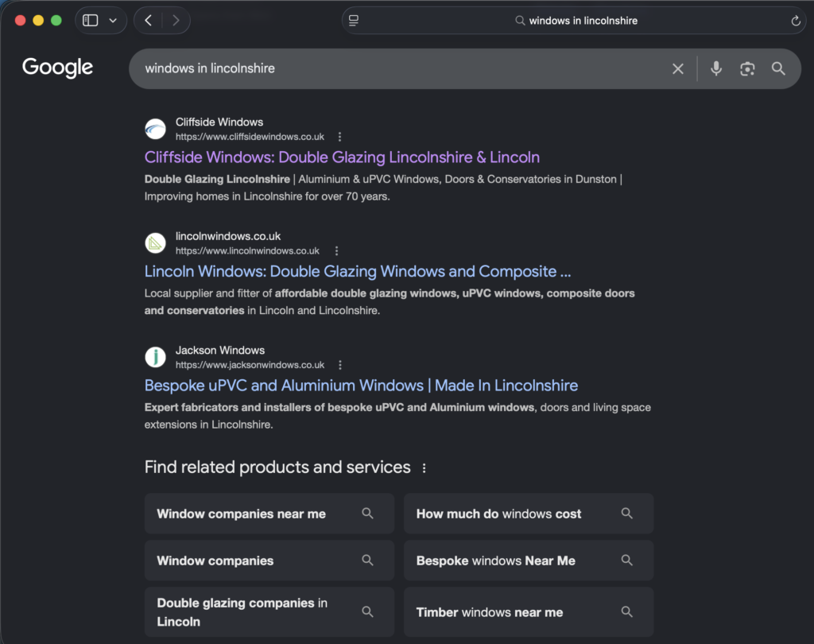Go forward with the forward arrow

coord(176,20)
